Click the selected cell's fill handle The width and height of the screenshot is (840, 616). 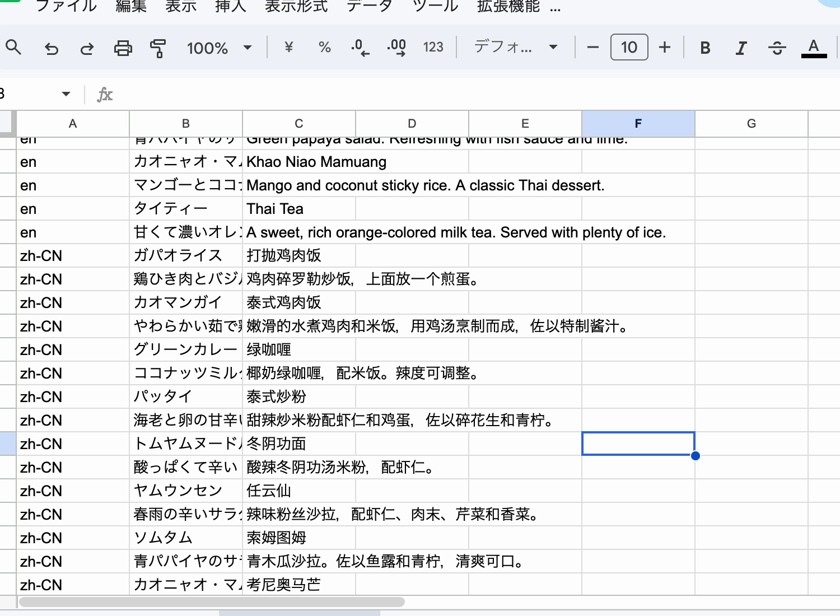point(696,456)
